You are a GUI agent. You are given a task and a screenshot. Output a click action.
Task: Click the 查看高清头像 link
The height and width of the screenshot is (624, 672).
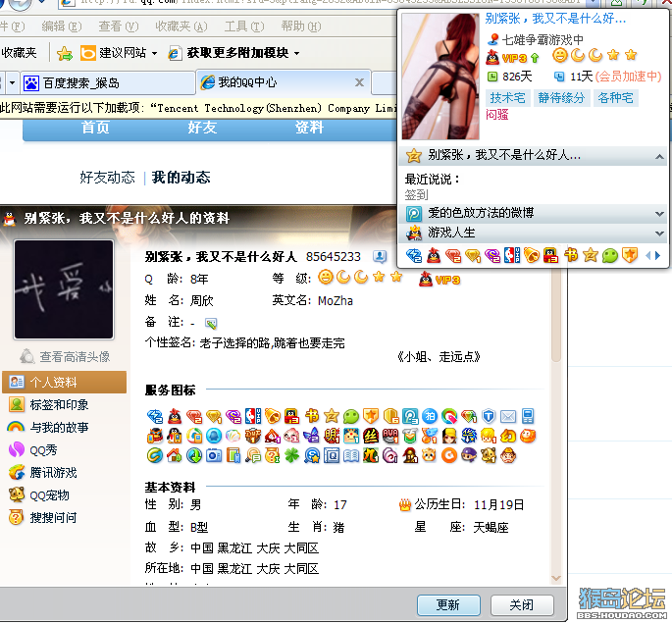pos(65,356)
